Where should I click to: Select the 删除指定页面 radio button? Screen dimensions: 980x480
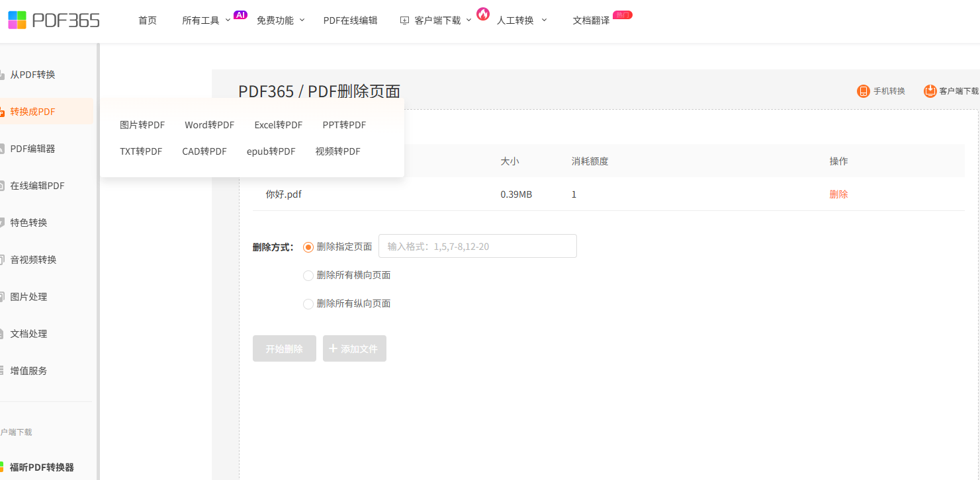pos(308,247)
